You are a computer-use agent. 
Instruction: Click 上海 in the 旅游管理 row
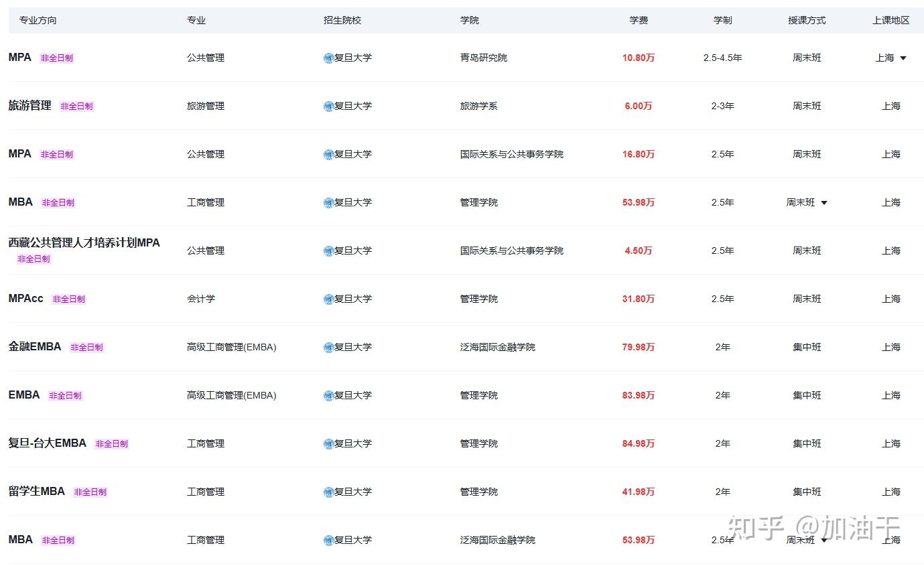click(x=891, y=107)
